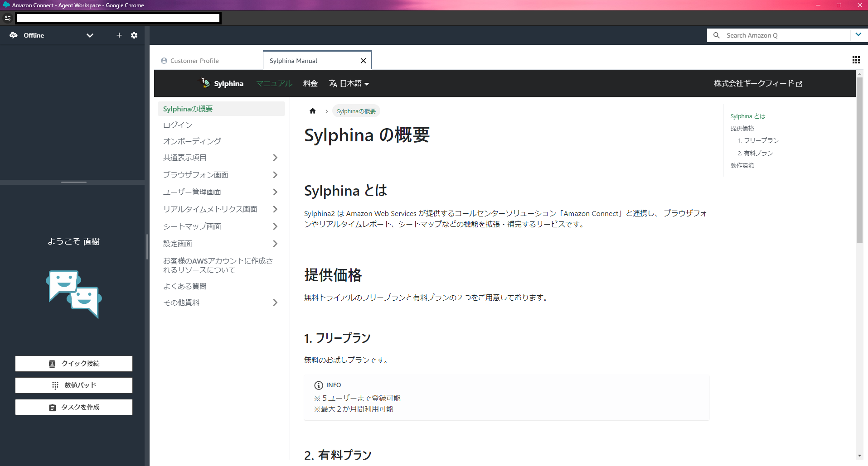Click the INFO circle icon in the note box
This screenshot has height=466, width=868.
pos(319,385)
